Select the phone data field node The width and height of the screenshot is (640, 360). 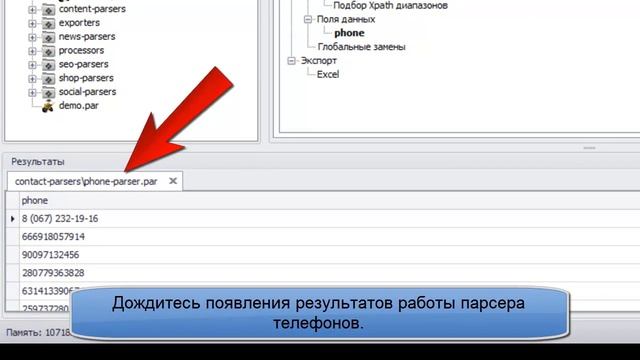(349, 33)
